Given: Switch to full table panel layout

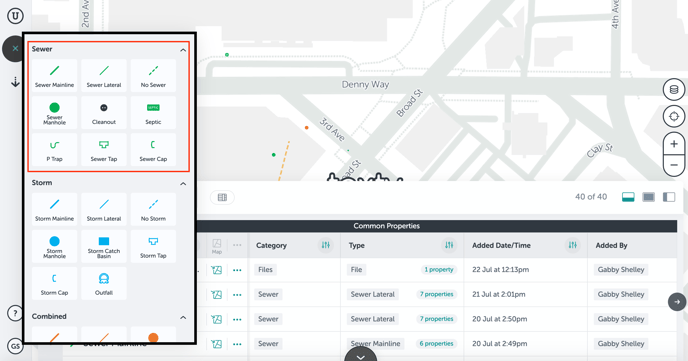Looking at the screenshot, I should (649, 197).
